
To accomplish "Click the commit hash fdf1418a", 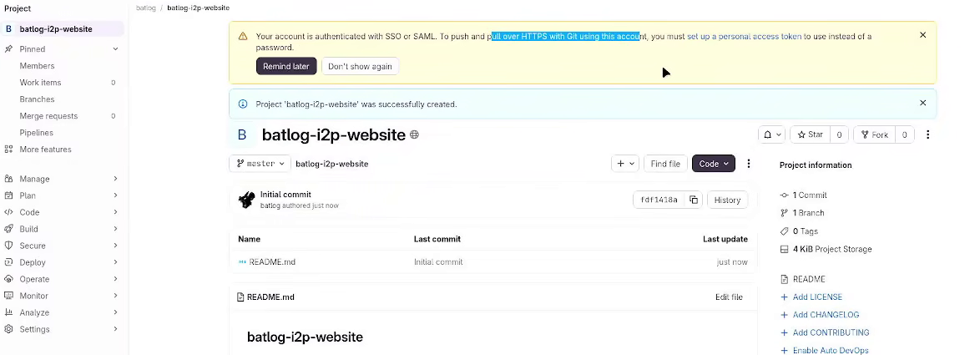I will pyautogui.click(x=659, y=200).
